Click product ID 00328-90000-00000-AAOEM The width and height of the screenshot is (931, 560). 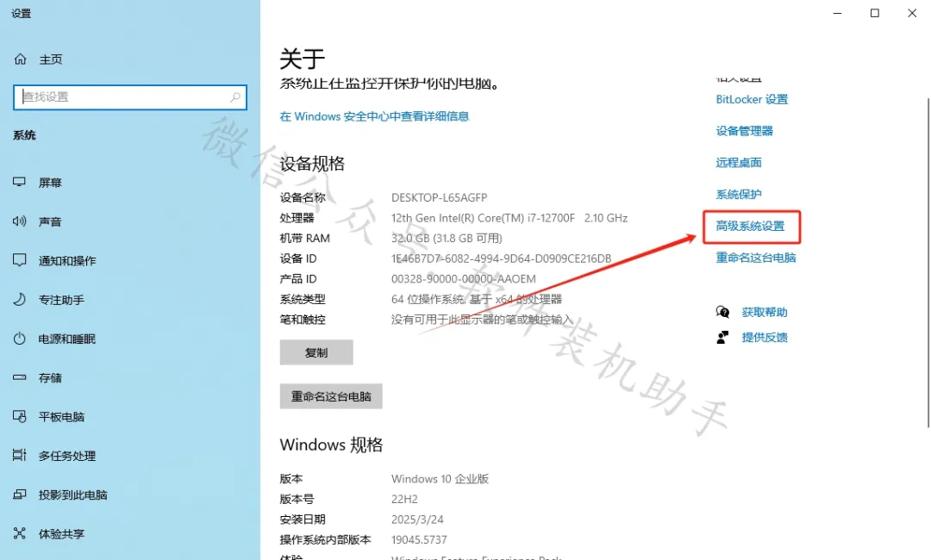pyautogui.click(x=463, y=279)
